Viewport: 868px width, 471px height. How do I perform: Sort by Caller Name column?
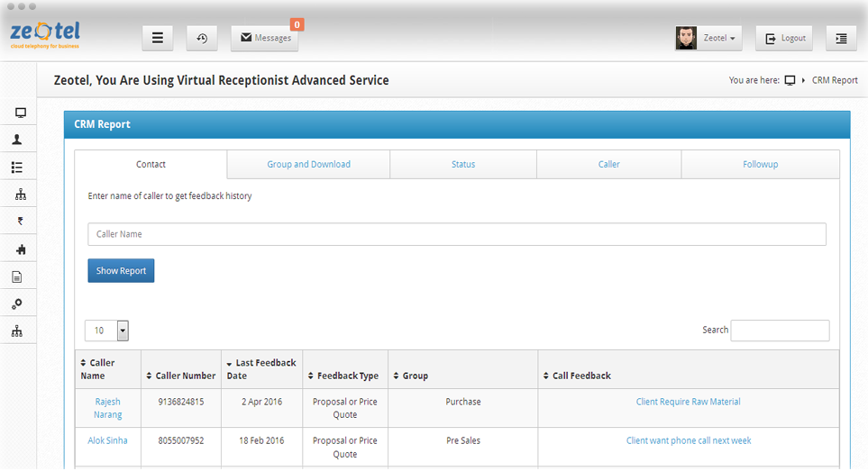[x=108, y=369]
